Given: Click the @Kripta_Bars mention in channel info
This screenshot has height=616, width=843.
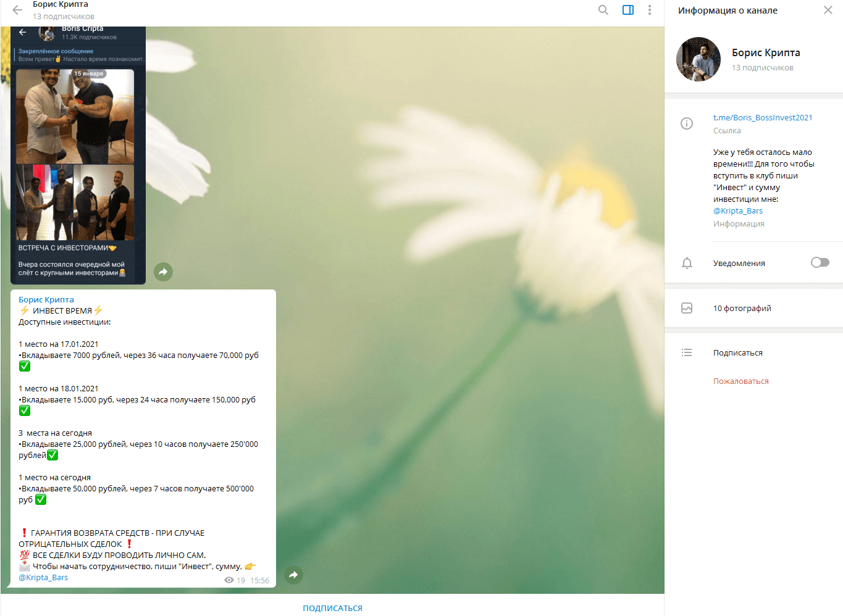Looking at the screenshot, I should (737, 211).
